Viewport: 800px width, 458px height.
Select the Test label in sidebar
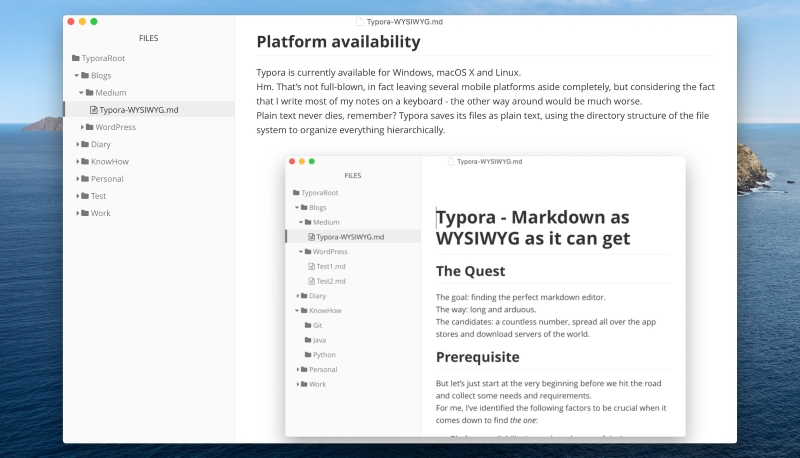(x=98, y=196)
